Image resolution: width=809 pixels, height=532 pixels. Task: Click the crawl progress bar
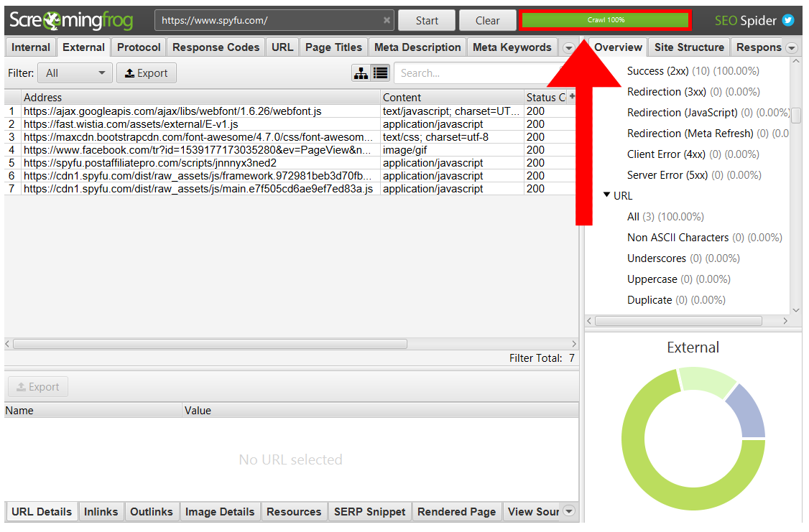pyautogui.click(x=606, y=20)
